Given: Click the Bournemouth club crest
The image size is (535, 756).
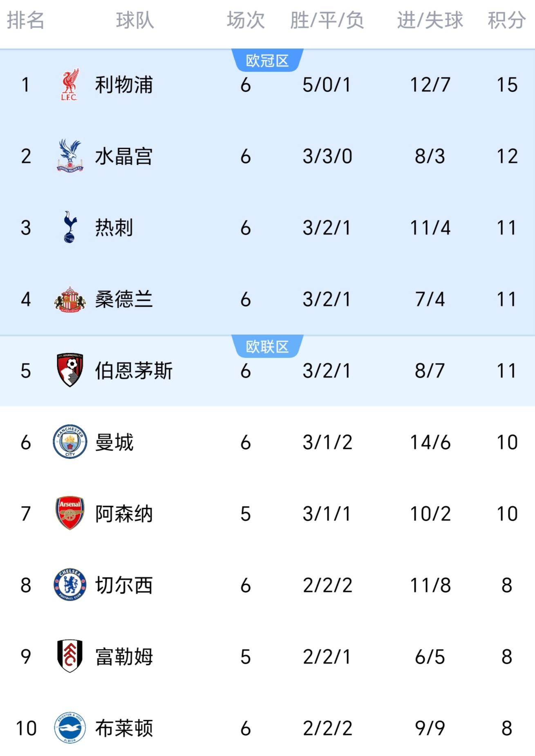Looking at the screenshot, I should point(70,370).
